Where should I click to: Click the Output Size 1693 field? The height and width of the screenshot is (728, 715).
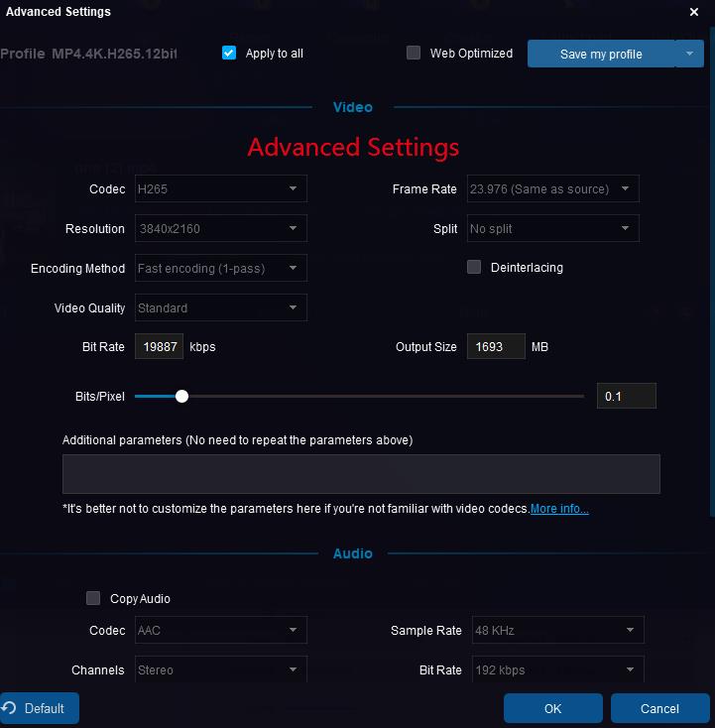(496, 346)
